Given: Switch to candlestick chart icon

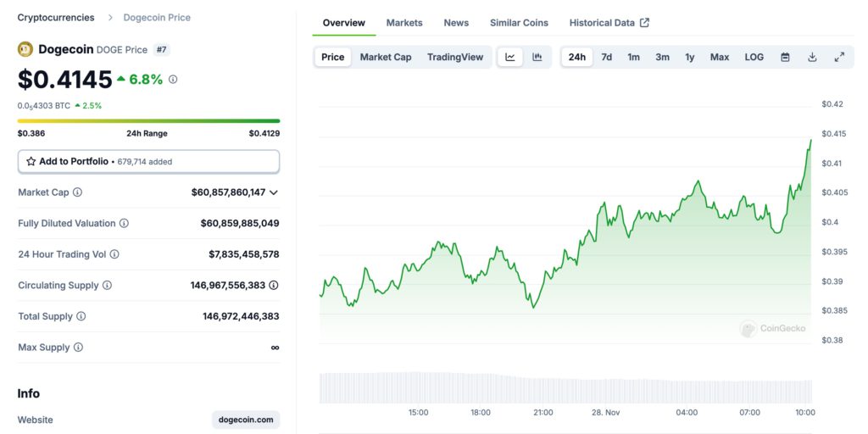Looking at the screenshot, I should coord(537,57).
